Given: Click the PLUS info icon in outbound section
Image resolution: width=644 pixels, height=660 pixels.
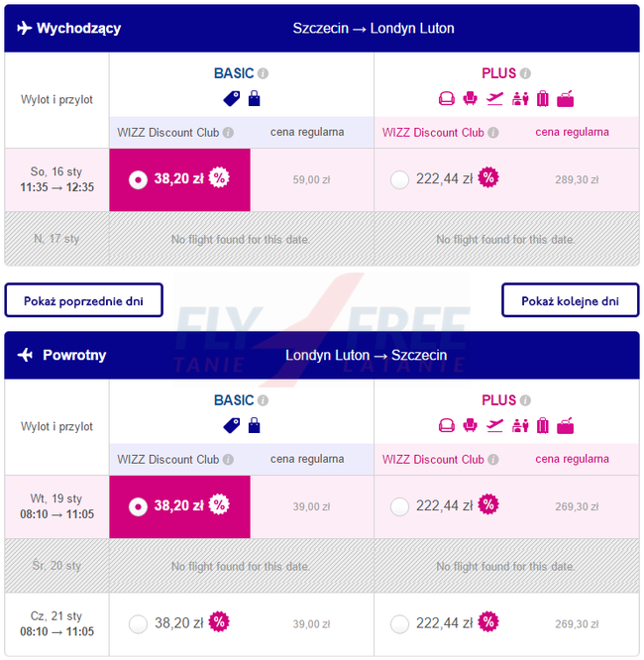Looking at the screenshot, I should [x=525, y=73].
